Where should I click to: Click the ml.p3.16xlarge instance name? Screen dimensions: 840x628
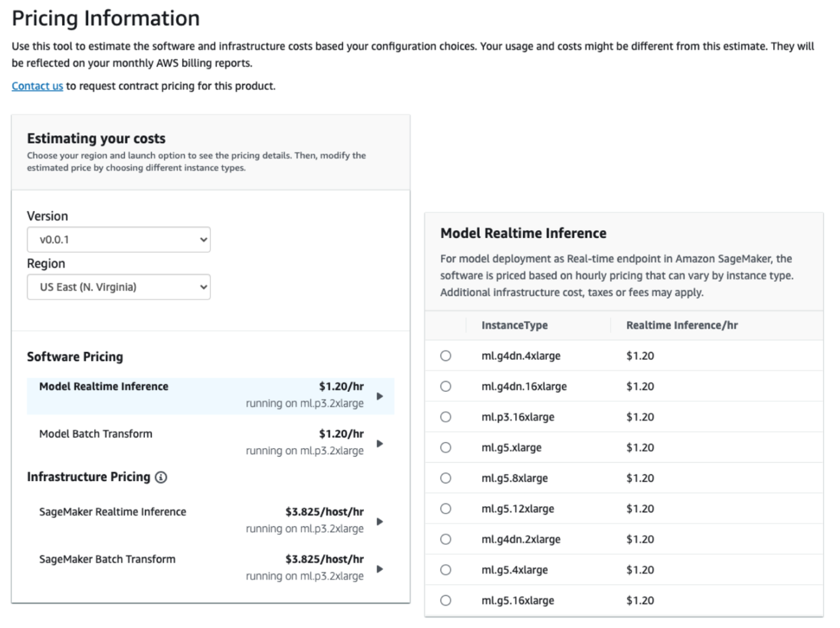click(518, 417)
